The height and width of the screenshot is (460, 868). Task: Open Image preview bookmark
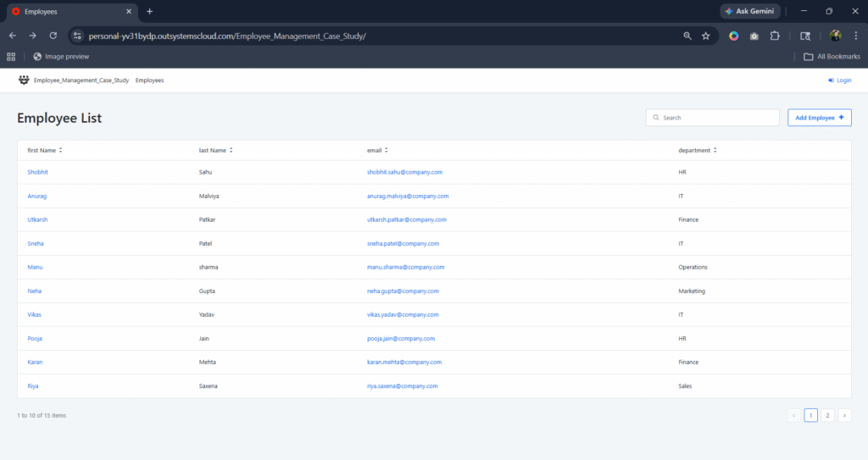coord(61,57)
